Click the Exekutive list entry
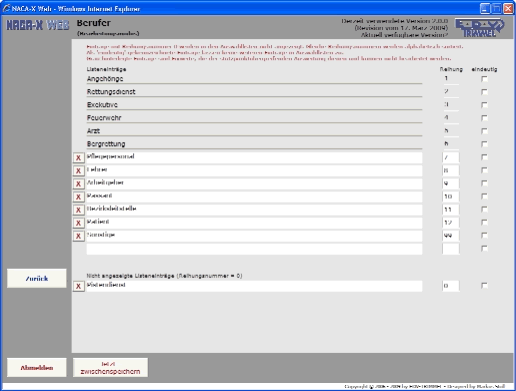This screenshot has height=391, width=516. click(x=254, y=105)
